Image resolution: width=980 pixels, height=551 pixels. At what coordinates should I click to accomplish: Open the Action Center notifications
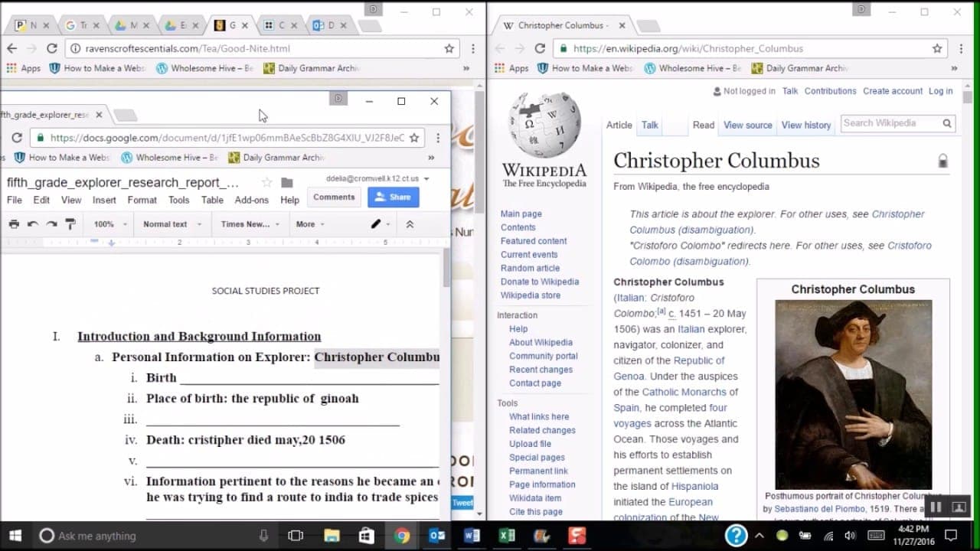tap(950, 536)
